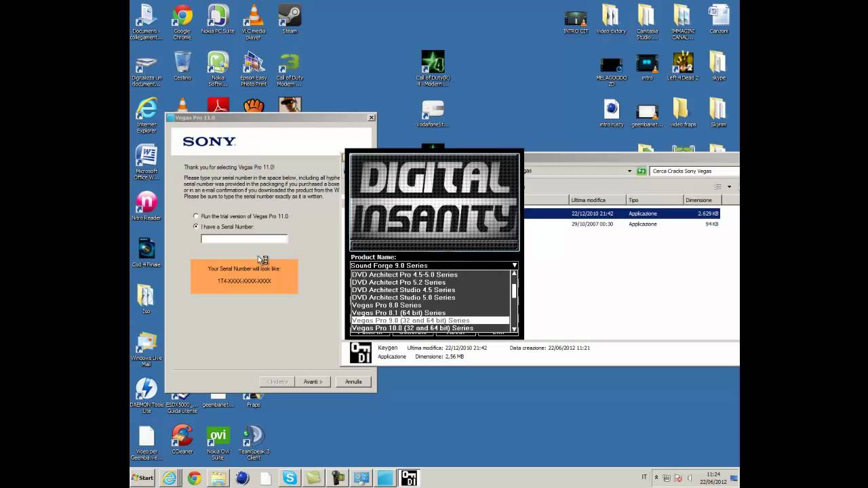Open Microsoft Office Word desktop shortcut
Viewport: 868px width, 488px height.
click(146, 163)
